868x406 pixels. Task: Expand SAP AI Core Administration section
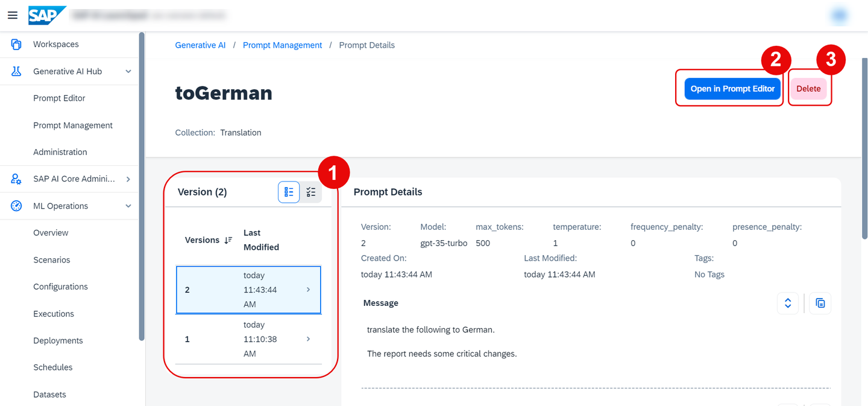128,179
